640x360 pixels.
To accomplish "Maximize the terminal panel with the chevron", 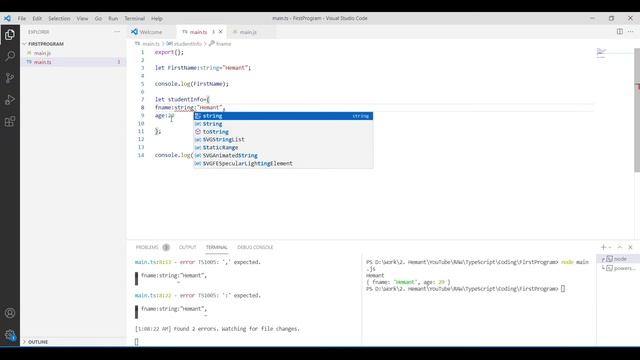I will [x=620, y=247].
